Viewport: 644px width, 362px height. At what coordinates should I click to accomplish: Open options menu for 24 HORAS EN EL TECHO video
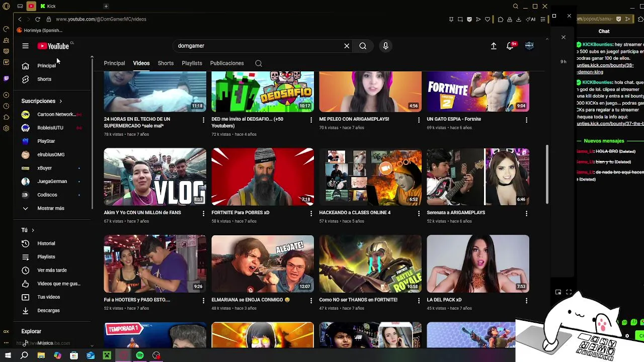203,120
